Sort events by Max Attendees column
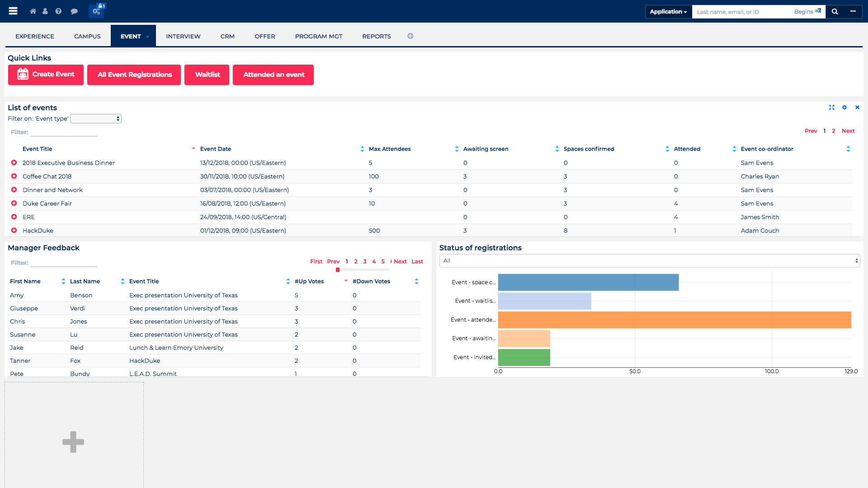The image size is (868, 488). pyautogui.click(x=390, y=149)
